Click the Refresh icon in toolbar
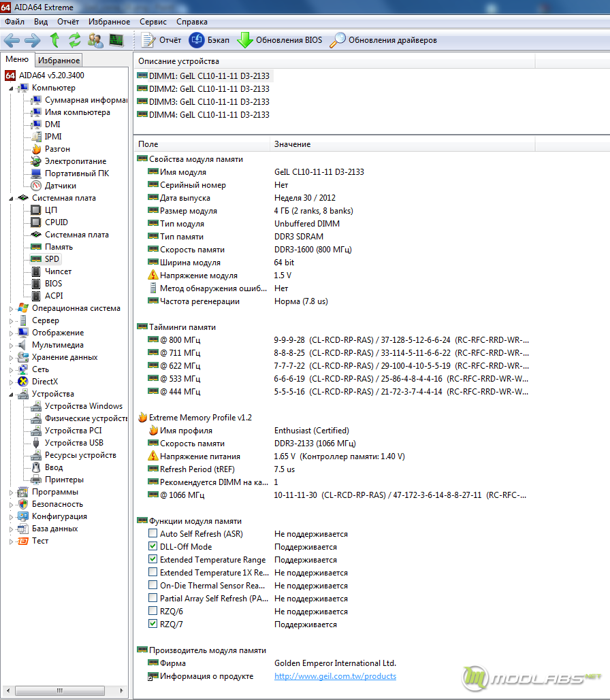The width and height of the screenshot is (610, 700). [74, 40]
